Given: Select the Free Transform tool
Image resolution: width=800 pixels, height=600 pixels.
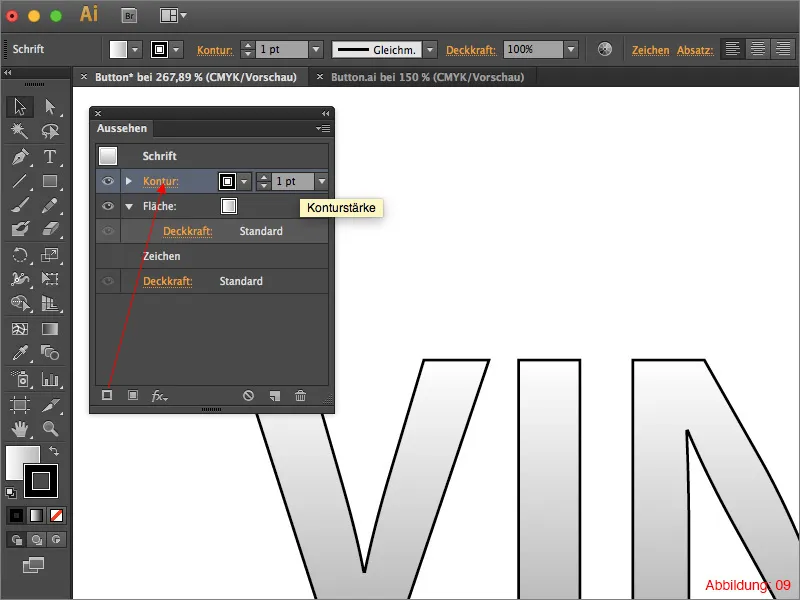Looking at the screenshot, I should click(x=50, y=279).
